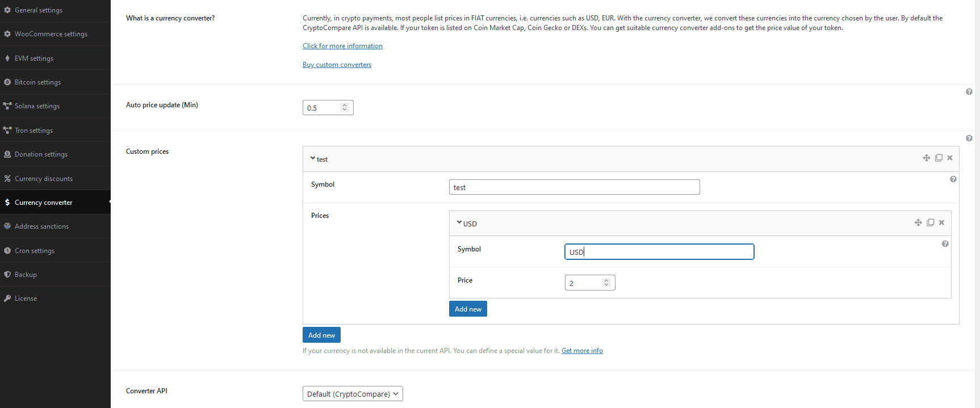This screenshot has height=408, width=980.
Task: Focus the test Symbol text field
Action: point(574,187)
